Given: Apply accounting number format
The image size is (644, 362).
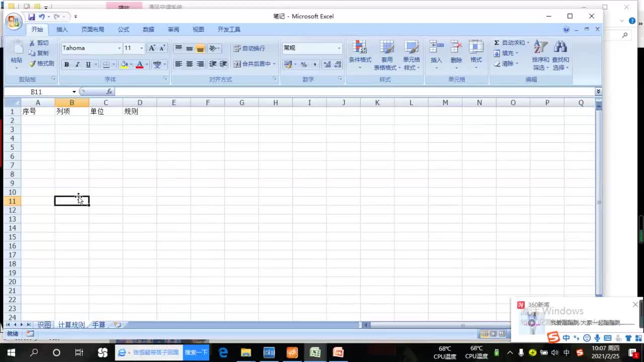Looking at the screenshot, I should click(287, 64).
